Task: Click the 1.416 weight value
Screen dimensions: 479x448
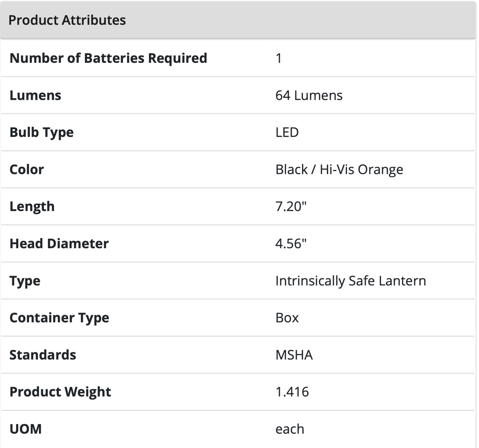Action: [292, 392]
